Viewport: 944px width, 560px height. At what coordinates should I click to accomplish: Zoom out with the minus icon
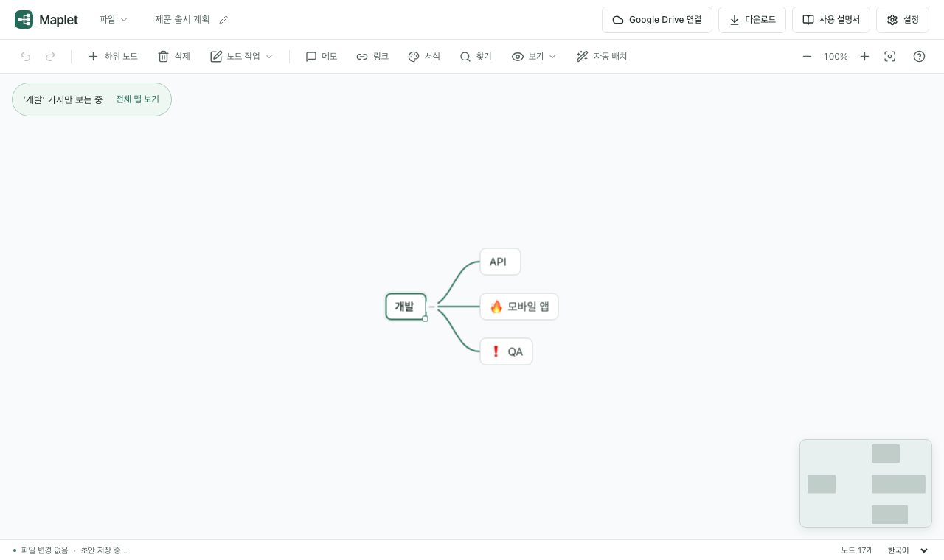(807, 57)
